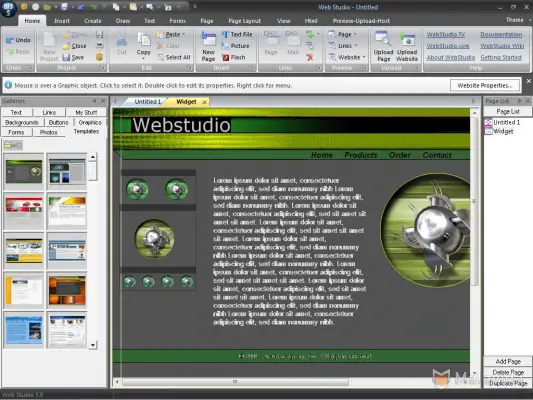
Task: Open the Web Studio application orb menu
Action: tap(8, 8)
